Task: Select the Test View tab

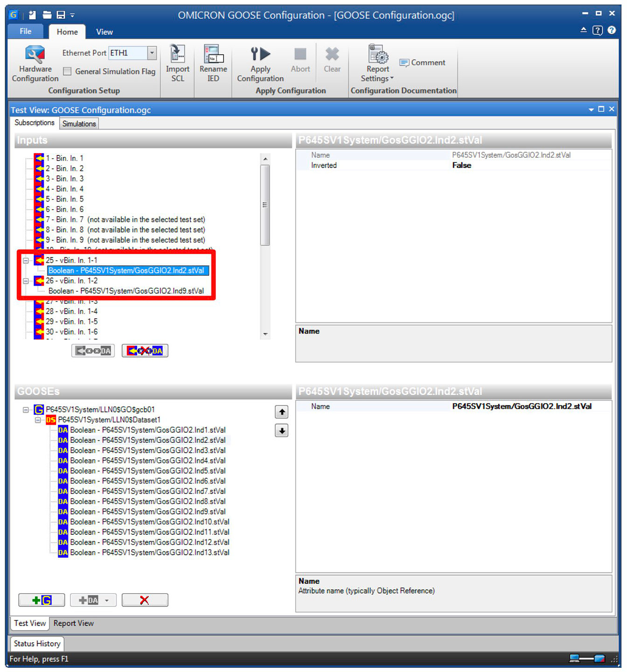Action: [30, 623]
